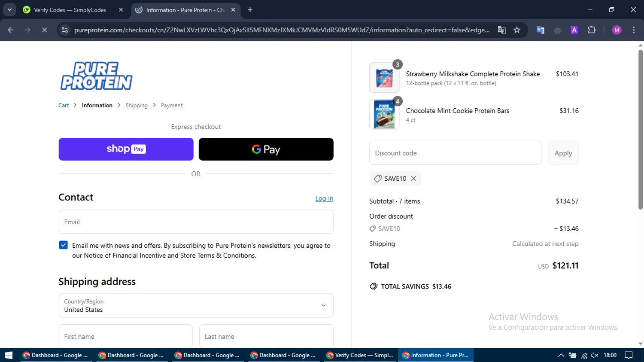Show hidden system tray icons
The width and height of the screenshot is (644, 362).
(x=561, y=355)
